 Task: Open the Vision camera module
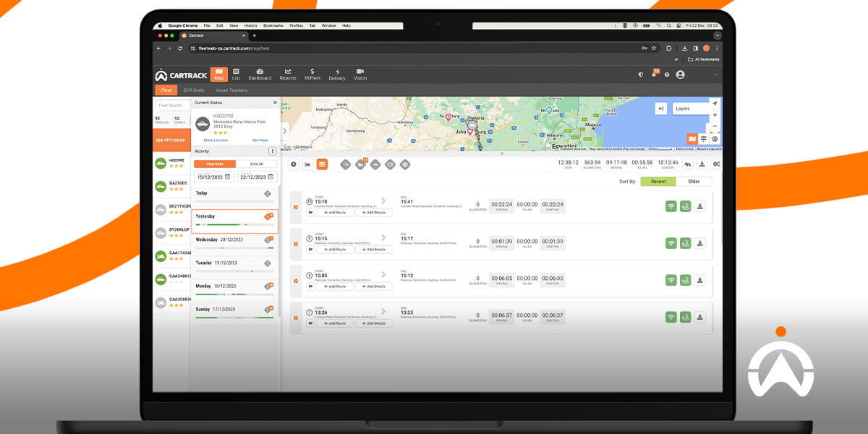(362, 74)
